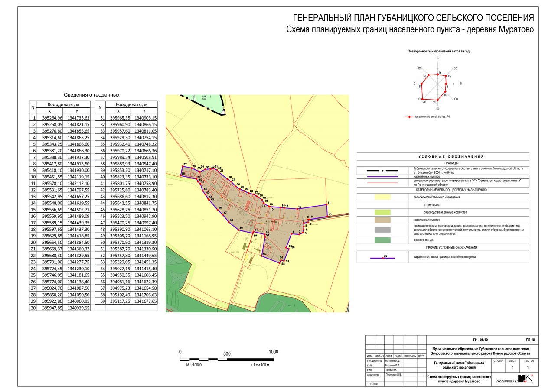Screen dimensions: 555x392
Task: Click the thin red land parcel line sample
Action: click(383, 183)
